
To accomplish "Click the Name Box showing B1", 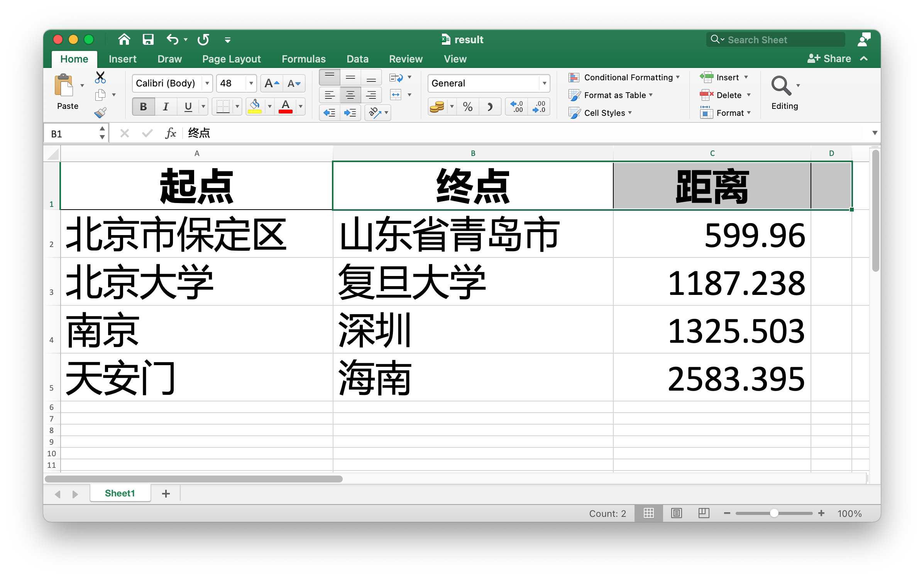I will (x=69, y=133).
